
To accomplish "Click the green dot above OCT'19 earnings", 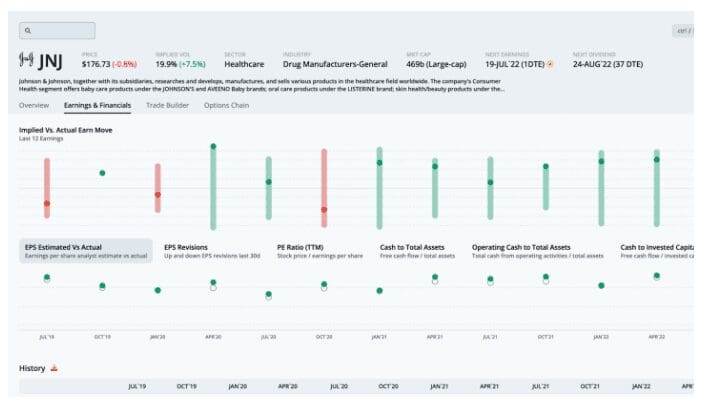I will [x=102, y=173].
